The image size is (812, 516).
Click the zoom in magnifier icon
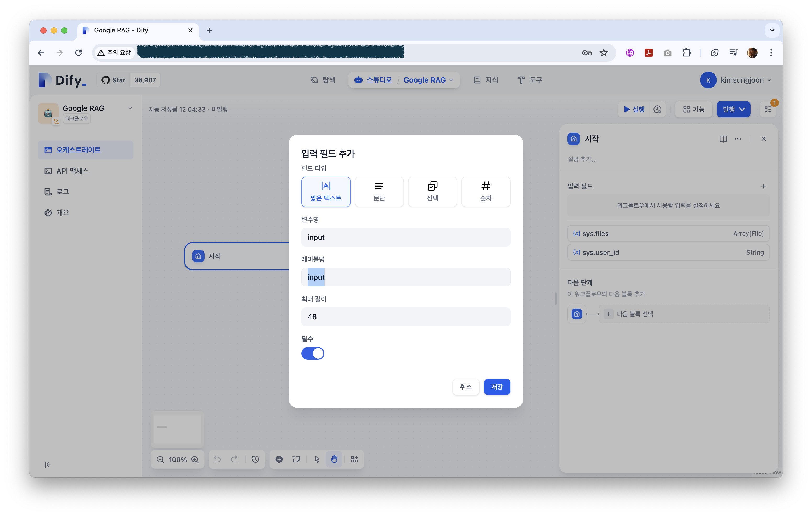tap(195, 459)
